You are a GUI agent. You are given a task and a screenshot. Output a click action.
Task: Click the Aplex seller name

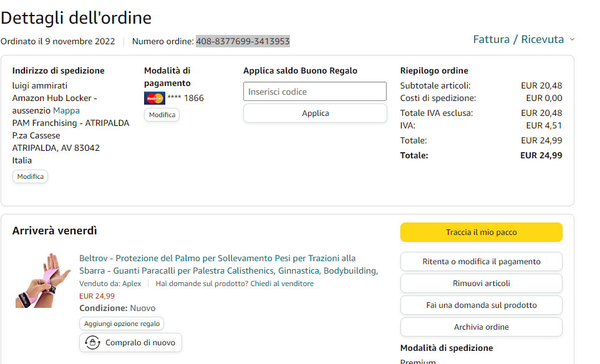click(132, 284)
